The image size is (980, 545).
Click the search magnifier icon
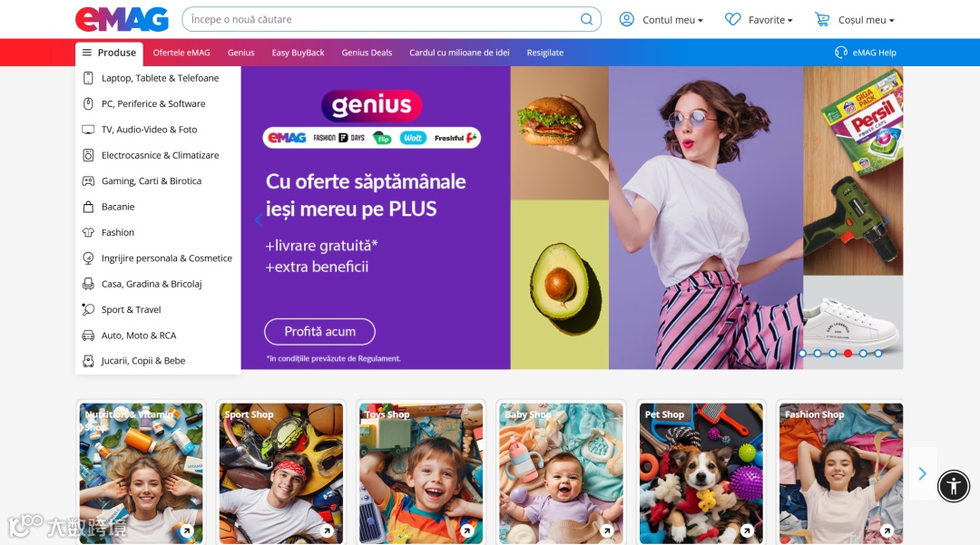point(586,19)
